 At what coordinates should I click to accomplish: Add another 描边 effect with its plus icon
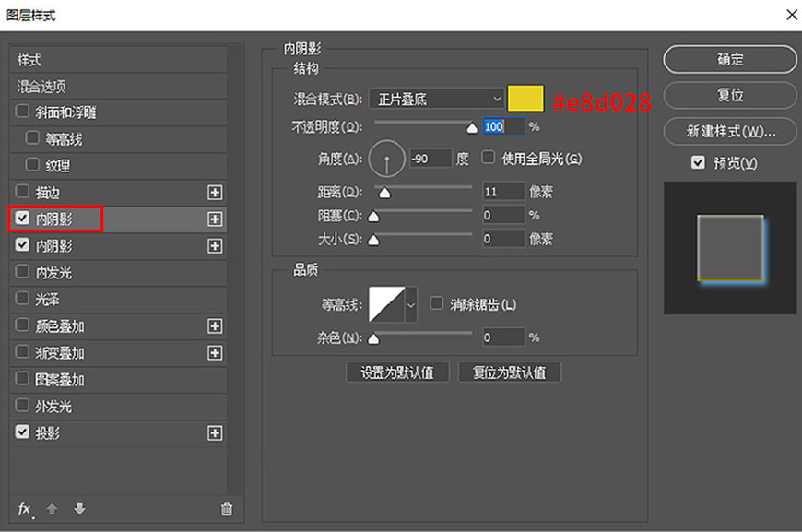click(215, 192)
